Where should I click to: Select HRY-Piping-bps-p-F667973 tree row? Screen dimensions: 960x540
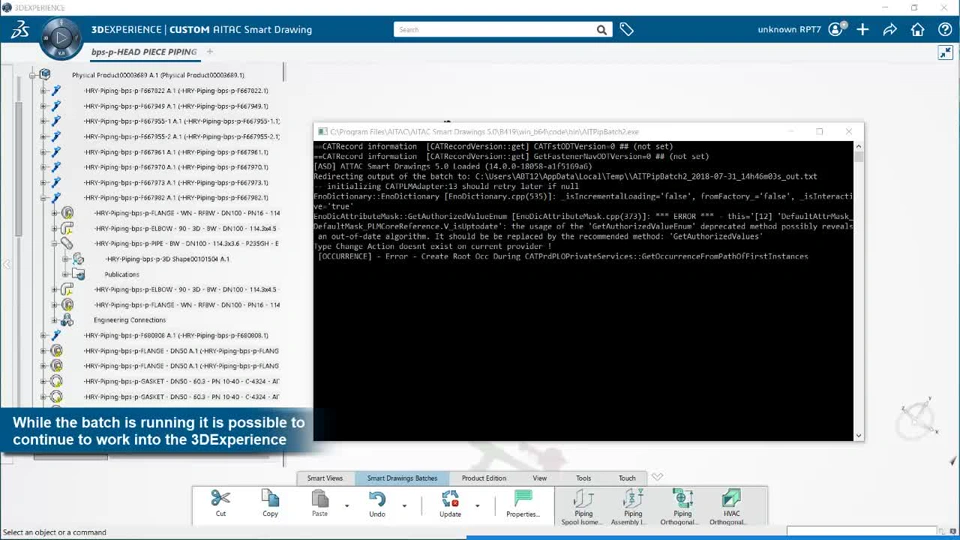tap(176, 182)
